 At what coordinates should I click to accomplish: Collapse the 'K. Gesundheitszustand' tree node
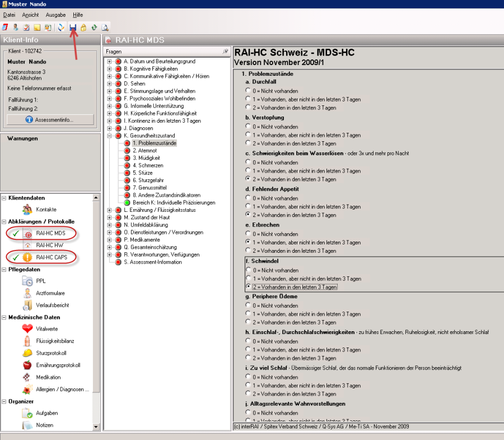(110, 136)
